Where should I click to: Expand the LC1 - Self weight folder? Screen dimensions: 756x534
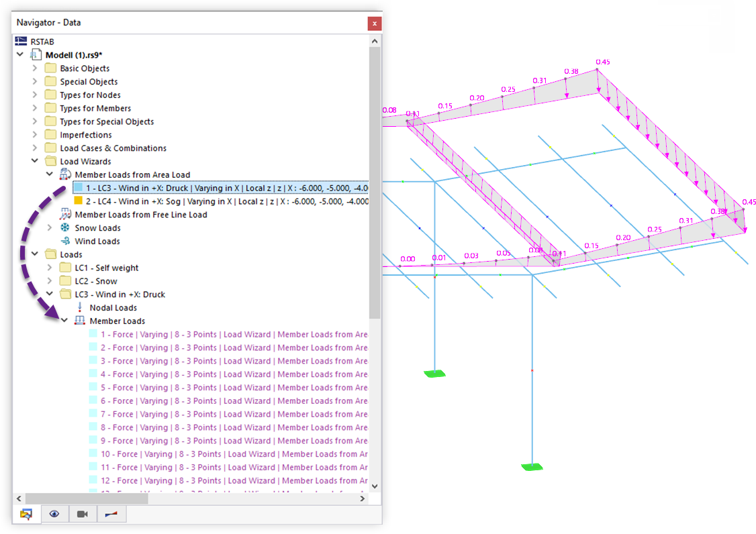[x=50, y=267]
